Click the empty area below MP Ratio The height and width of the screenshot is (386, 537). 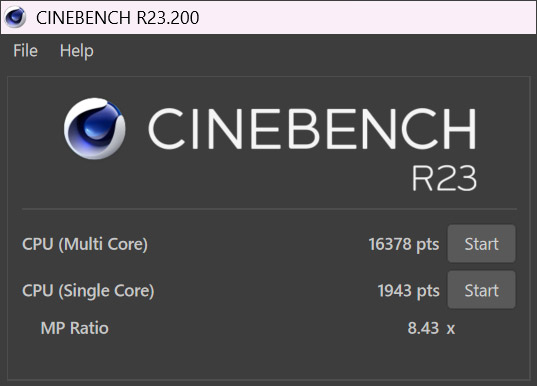(x=269, y=358)
